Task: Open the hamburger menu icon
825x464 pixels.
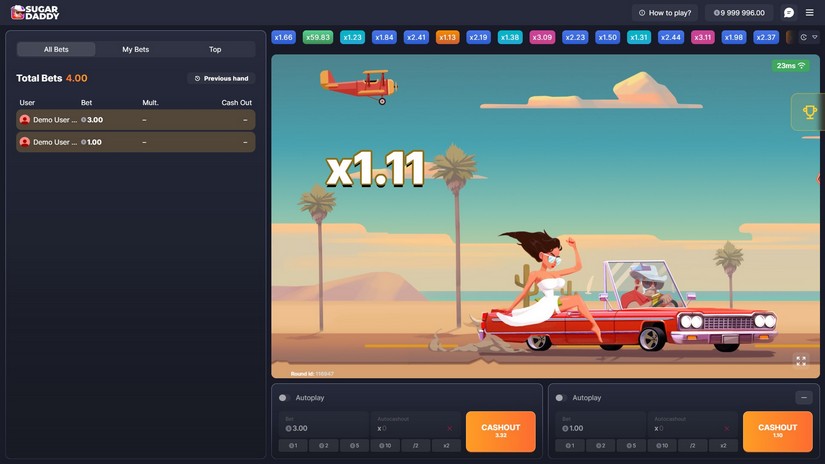Action: [x=810, y=13]
